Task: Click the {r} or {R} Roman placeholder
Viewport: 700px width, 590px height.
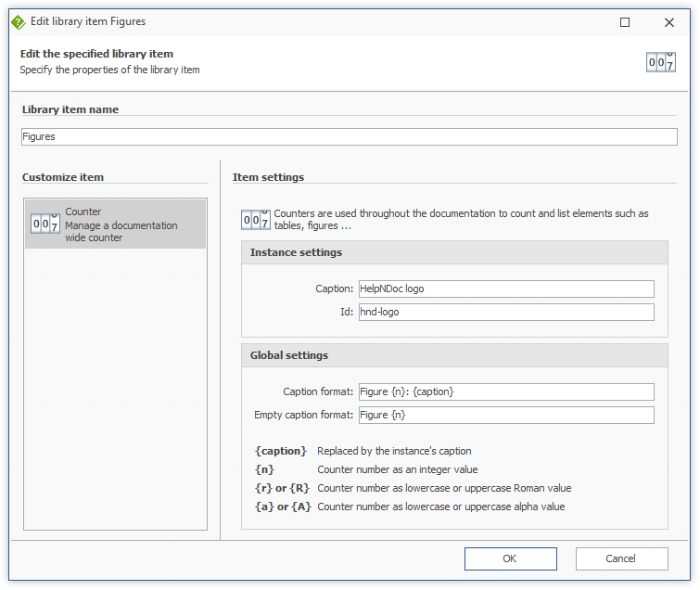Action: [x=282, y=488]
